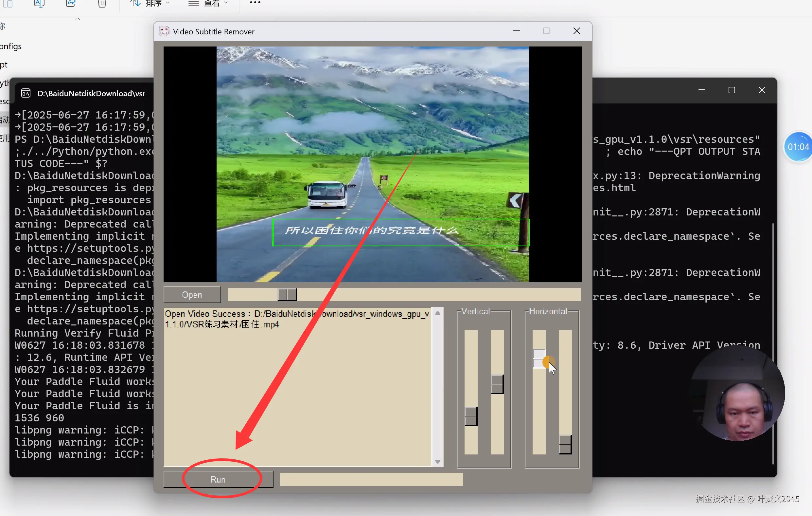Viewport: 812px width, 516px height.
Task: Click the Video Subtitle Remover window icon
Action: [x=164, y=31]
